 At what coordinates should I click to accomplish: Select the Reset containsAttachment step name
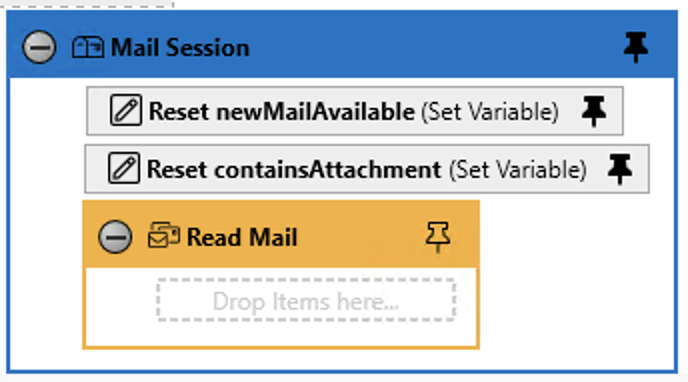(x=294, y=169)
